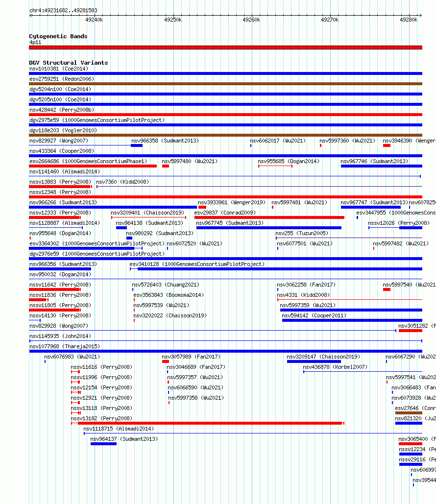Click nsv3209147 (Chaisson2019) label
Image resolution: width=436 pixels, height=504 pixels.
323,357
